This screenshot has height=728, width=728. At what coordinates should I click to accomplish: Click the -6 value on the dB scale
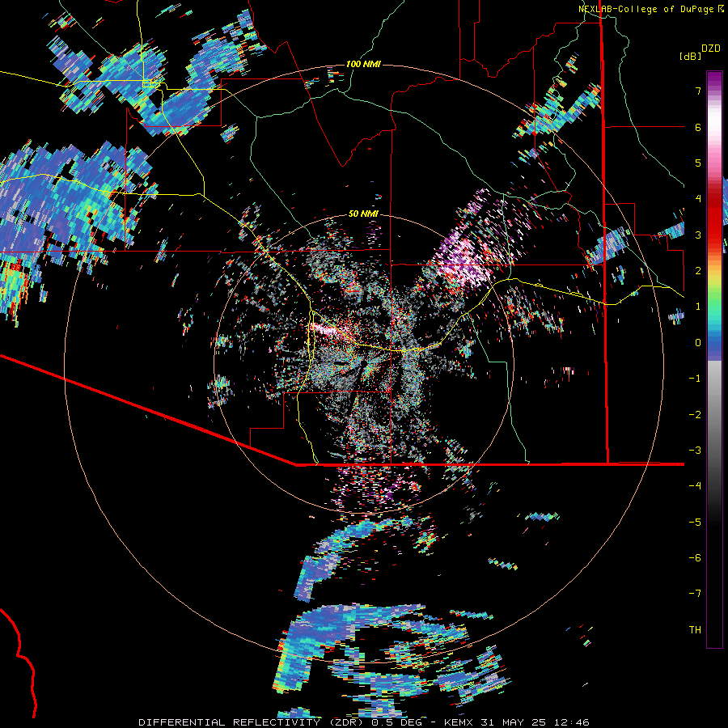coord(695,558)
